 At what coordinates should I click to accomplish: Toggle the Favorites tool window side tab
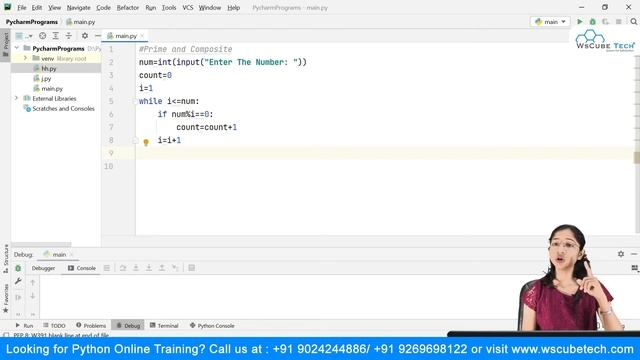click(x=5, y=298)
